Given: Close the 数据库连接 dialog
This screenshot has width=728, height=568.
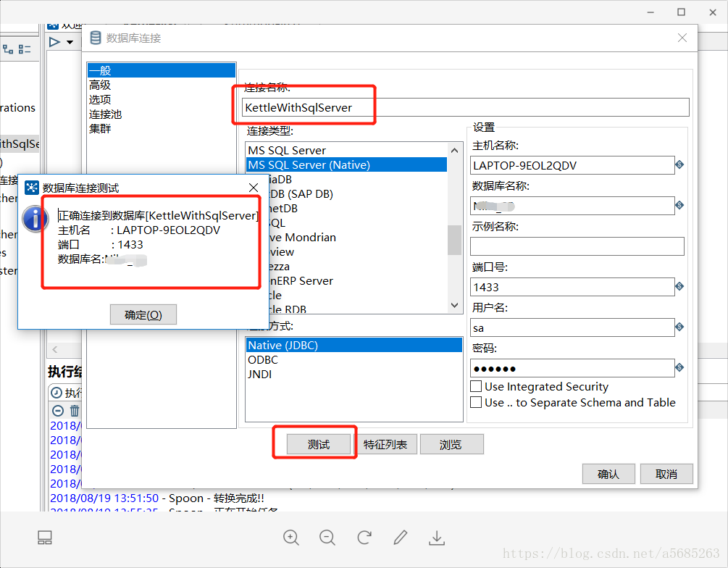Looking at the screenshot, I should coord(682,38).
